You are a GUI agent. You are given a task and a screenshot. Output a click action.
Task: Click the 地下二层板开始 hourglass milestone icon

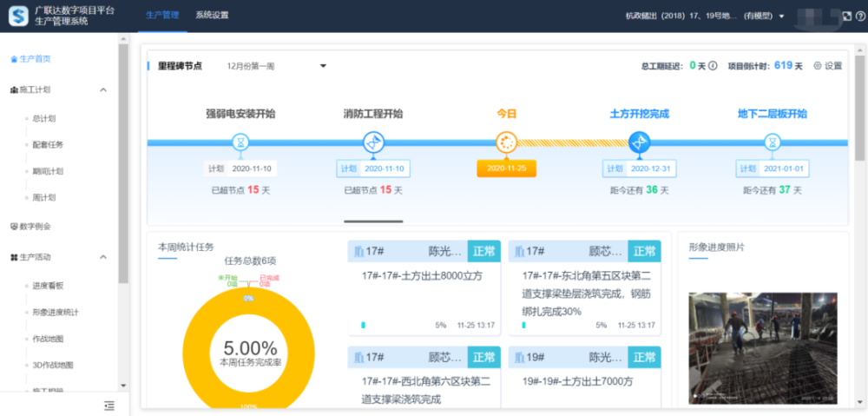(x=773, y=142)
